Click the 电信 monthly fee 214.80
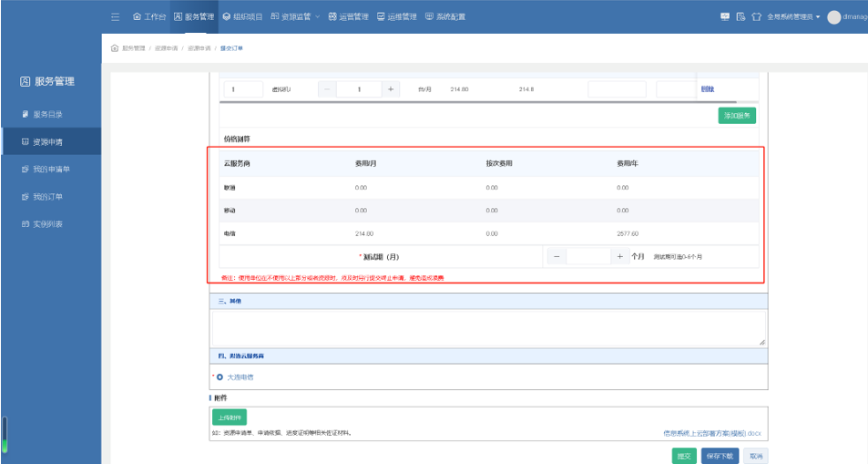The width and height of the screenshot is (868, 464). pos(364,234)
